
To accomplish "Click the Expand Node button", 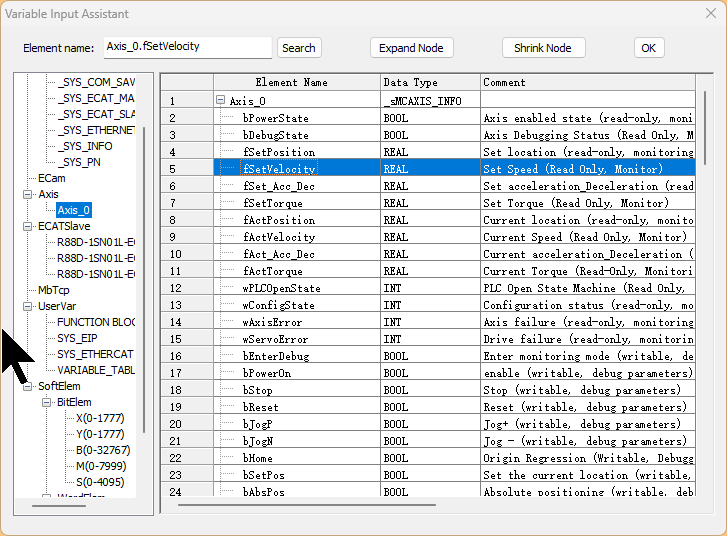I will (x=411, y=48).
